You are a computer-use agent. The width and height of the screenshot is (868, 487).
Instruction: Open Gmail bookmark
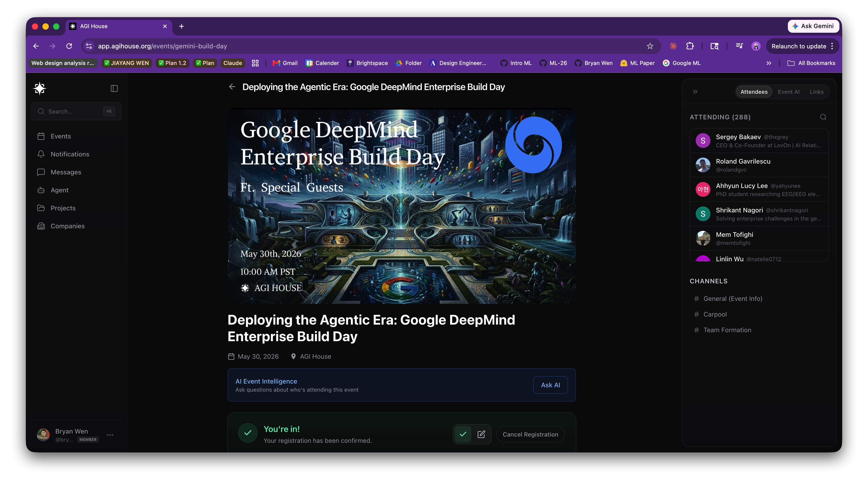pyautogui.click(x=285, y=63)
